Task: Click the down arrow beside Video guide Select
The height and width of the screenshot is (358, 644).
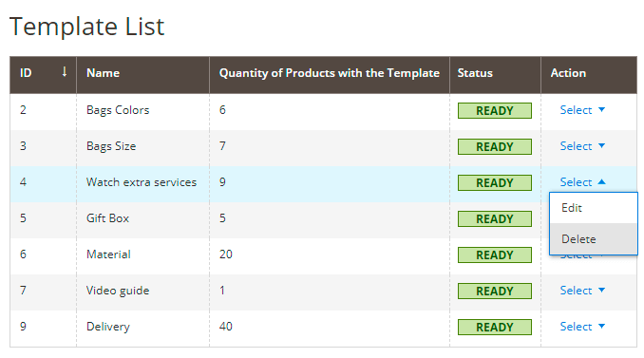Action: (601, 291)
